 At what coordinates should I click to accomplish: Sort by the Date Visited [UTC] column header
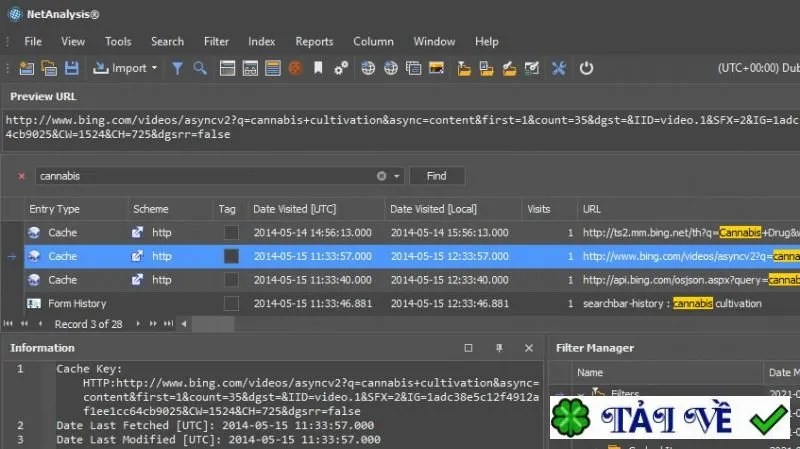click(x=316, y=209)
